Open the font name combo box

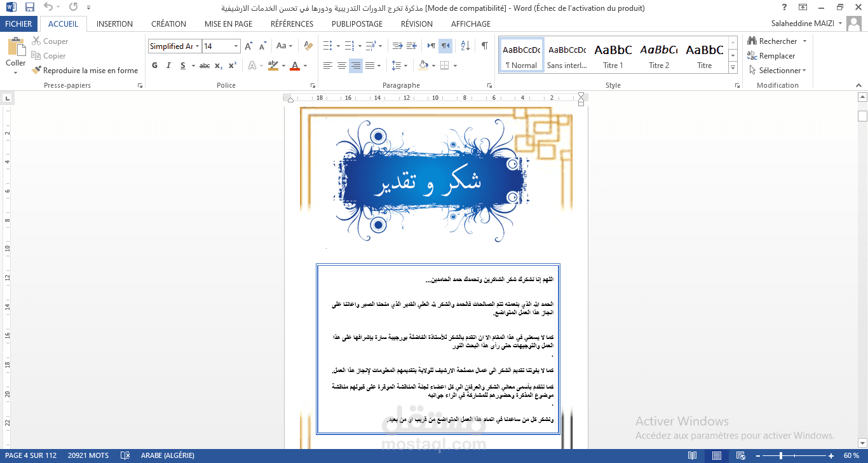click(x=175, y=46)
